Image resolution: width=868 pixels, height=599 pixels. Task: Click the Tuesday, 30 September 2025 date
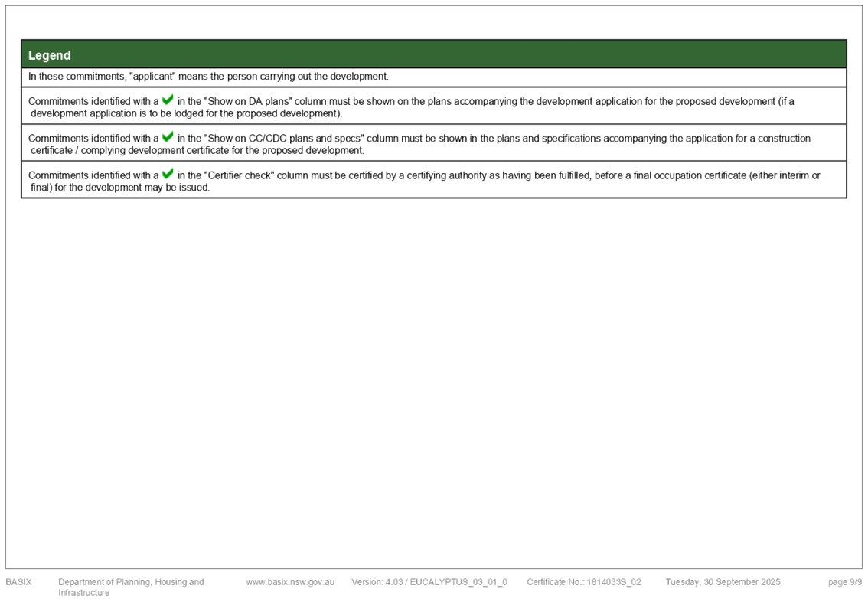(723, 582)
